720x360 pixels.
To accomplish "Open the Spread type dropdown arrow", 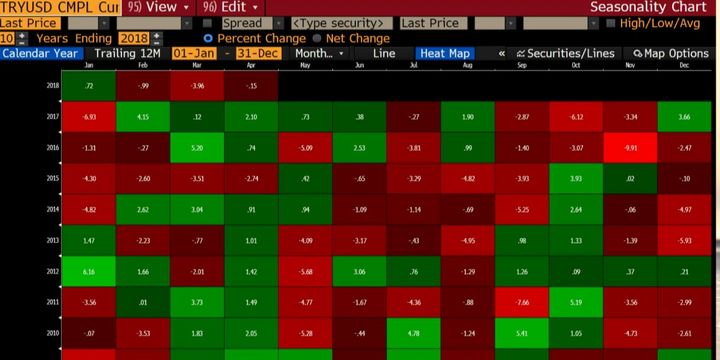I will [279, 23].
